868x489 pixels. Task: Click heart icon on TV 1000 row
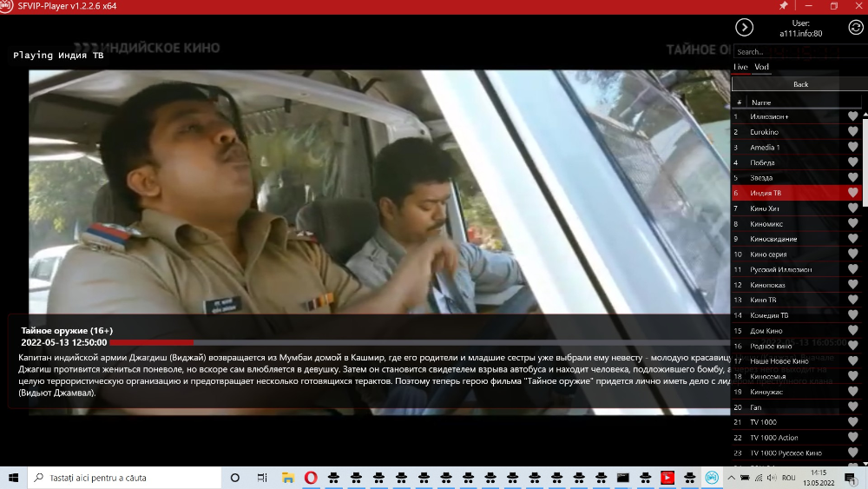tap(852, 422)
